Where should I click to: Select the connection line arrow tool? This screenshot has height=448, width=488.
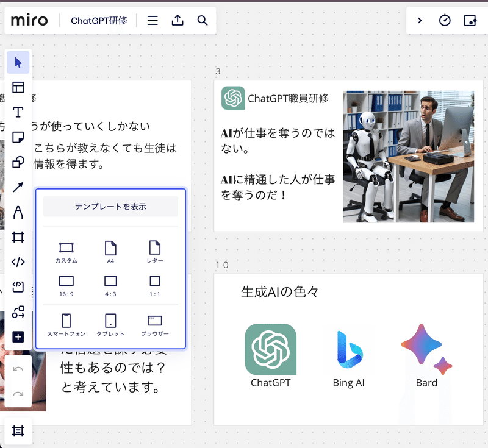[18, 187]
